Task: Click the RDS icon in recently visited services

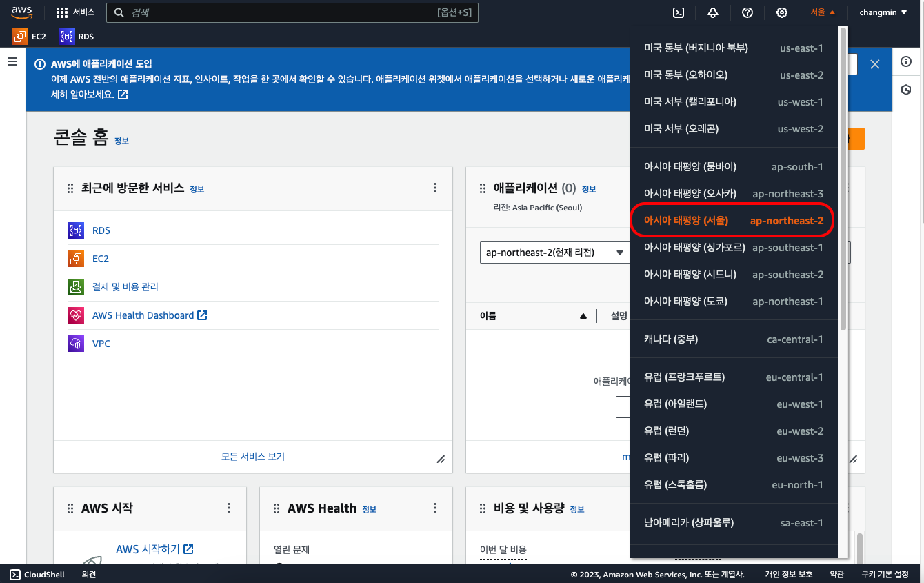Action: coord(76,230)
